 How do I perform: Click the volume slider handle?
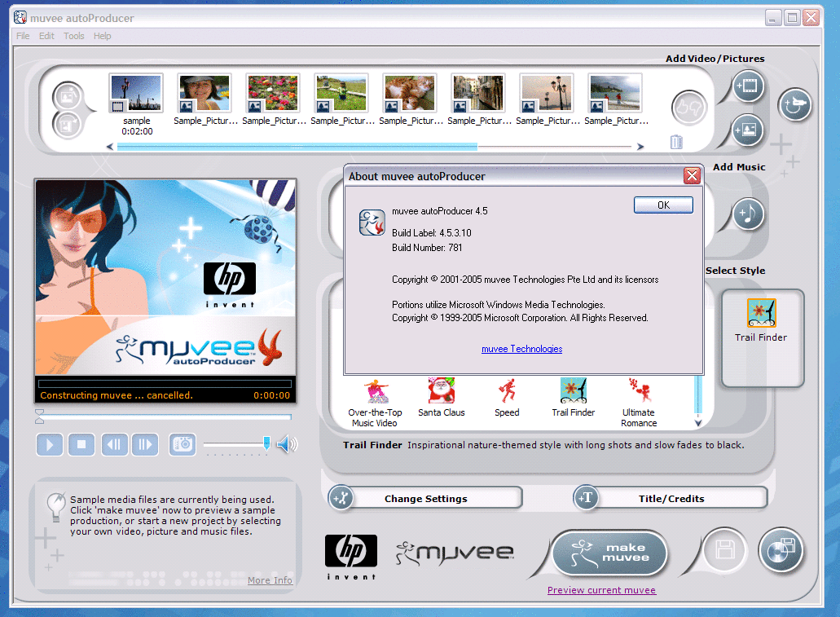point(266,443)
